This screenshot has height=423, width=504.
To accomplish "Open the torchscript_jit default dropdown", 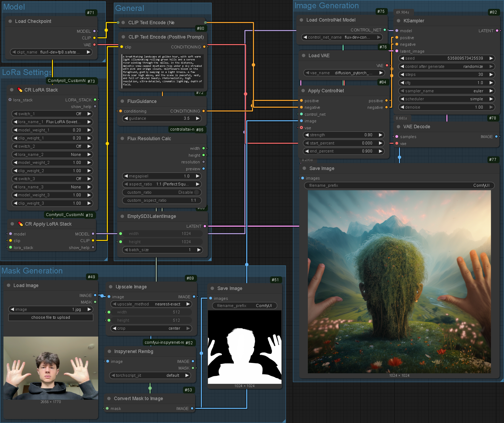I will [150, 375].
